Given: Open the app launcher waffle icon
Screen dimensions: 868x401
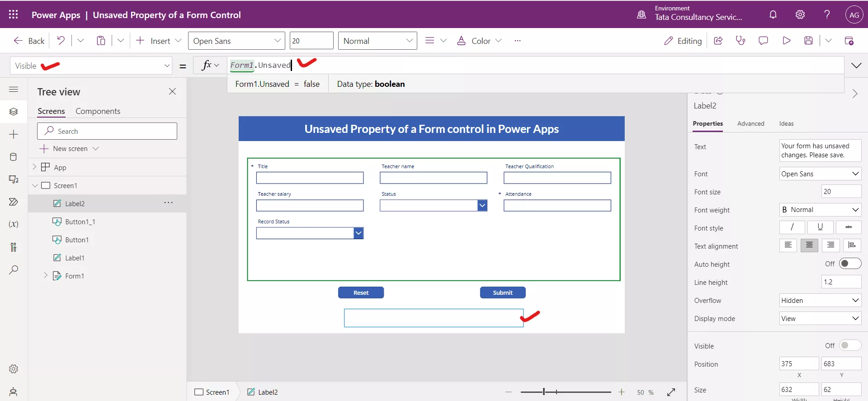Looking at the screenshot, I should point(14,14).
